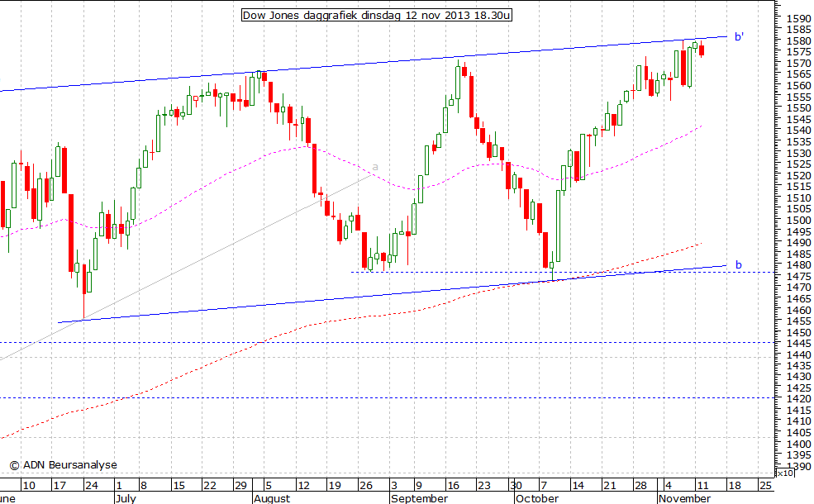Click price label '1520' on price axis
814x504 pixels.
pos(798,175)
